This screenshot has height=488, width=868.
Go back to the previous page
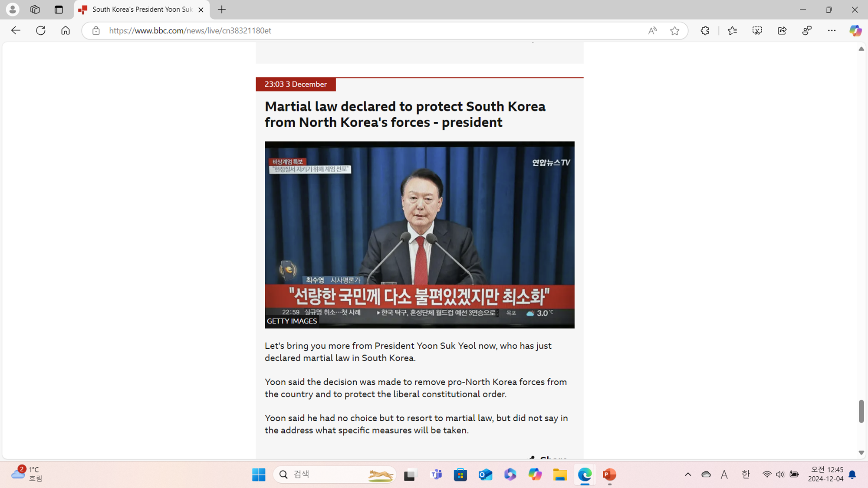pos(16,30)
